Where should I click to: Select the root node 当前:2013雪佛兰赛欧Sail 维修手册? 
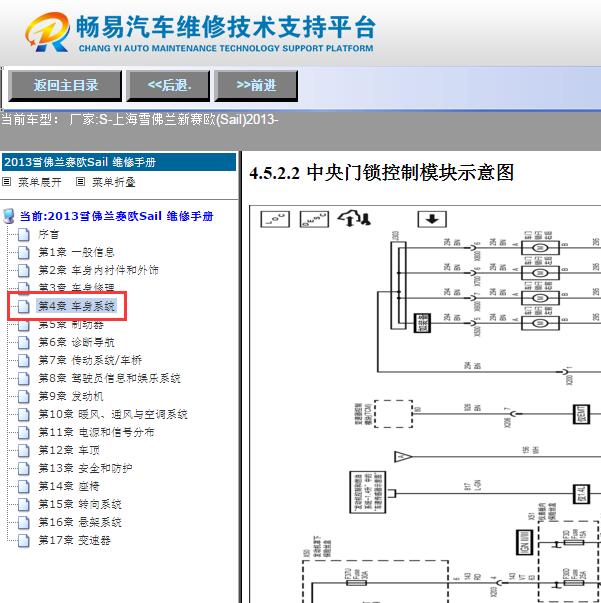(117, 216)
